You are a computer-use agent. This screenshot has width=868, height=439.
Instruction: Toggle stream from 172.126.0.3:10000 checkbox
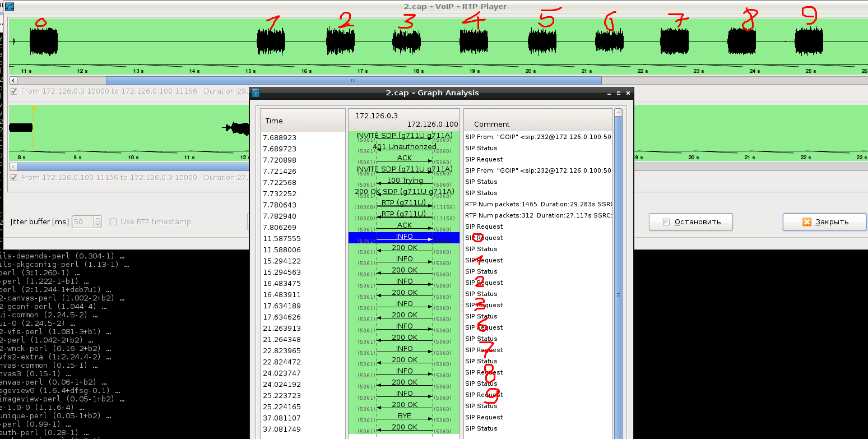(x=14, y=91)
